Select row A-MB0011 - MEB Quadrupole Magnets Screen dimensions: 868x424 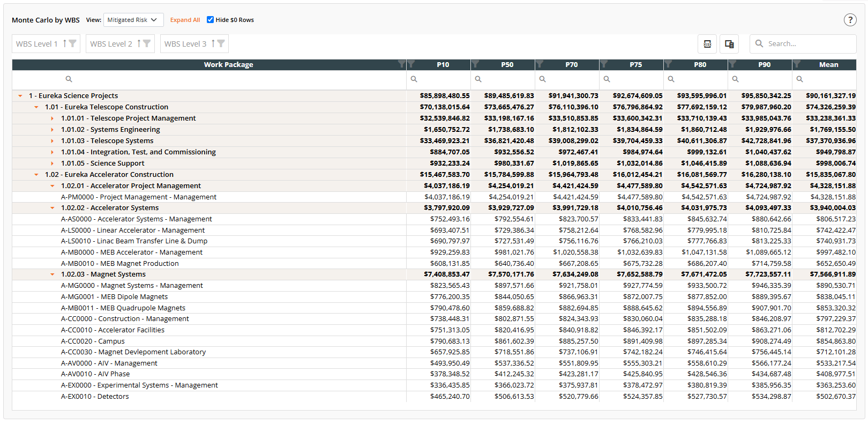pos(434,308)
